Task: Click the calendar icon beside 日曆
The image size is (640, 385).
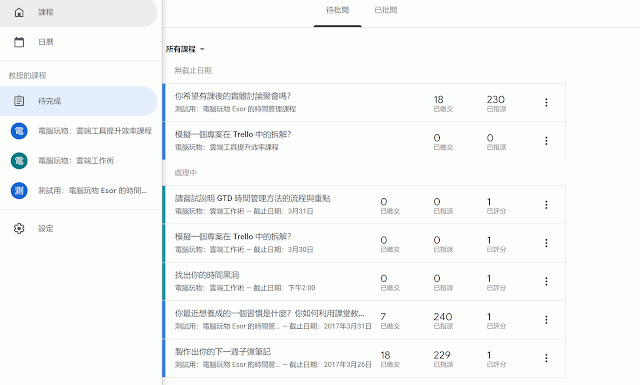Action: pos(19,42)
